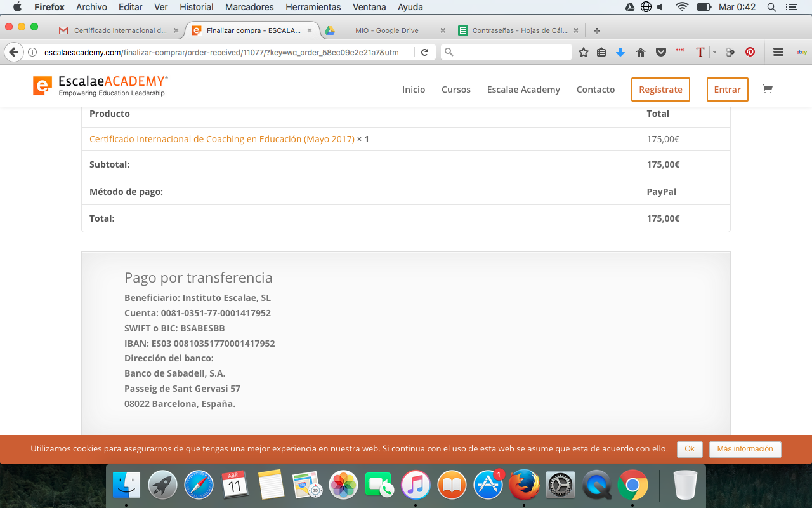
Task: Click the Spotlight search icon in menu bar
Action: tap(771, 7)
